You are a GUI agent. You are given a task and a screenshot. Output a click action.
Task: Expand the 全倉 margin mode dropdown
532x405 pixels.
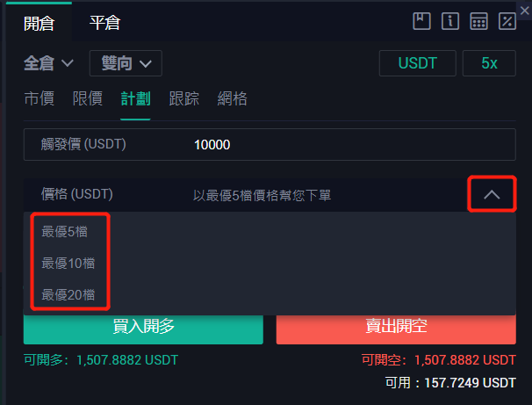(x=48, y=63)
